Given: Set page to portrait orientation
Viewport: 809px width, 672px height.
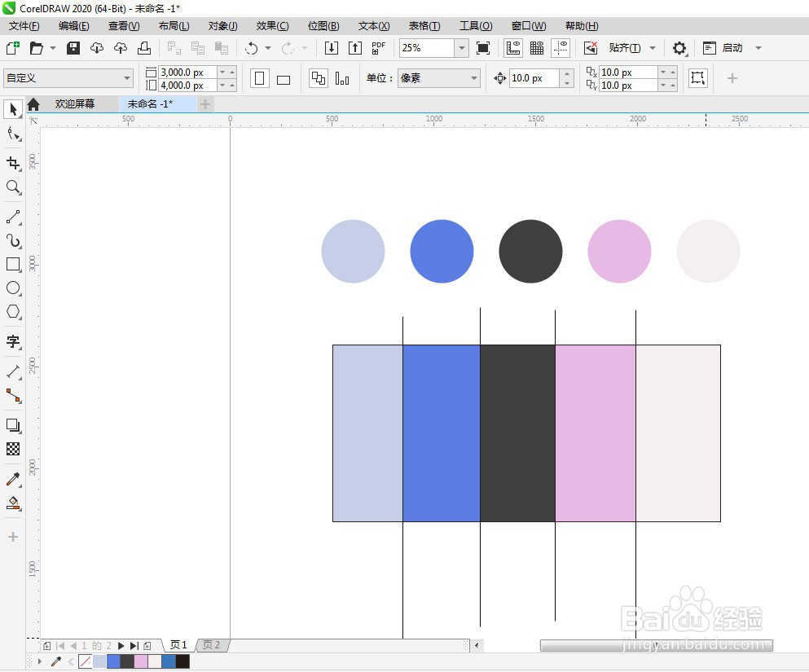Looking at the screenshot, I should 260,78.
